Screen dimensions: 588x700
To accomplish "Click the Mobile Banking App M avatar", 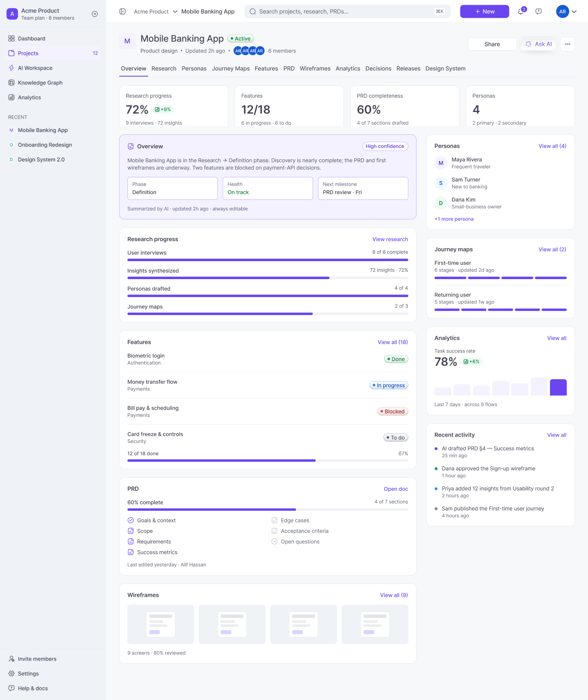I will pyautogui.click(x=127, y=41).
